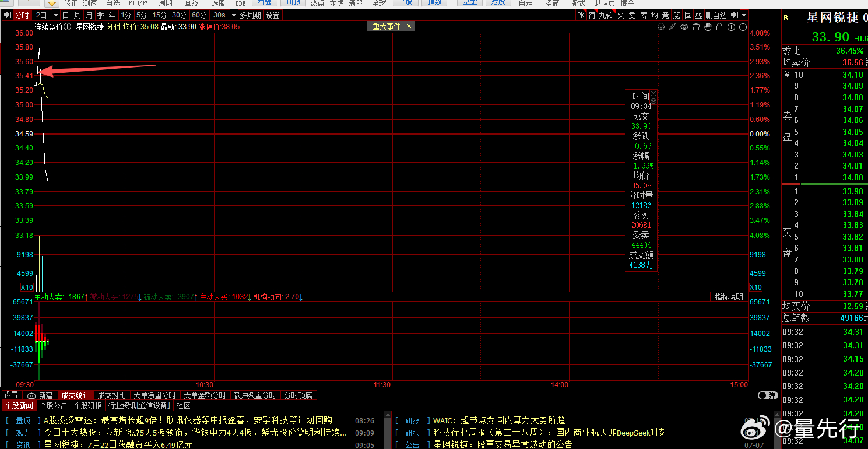This screenshot has width=868, height=449.
Task: Select the drawing pen icon above chart
Action: 673,27
